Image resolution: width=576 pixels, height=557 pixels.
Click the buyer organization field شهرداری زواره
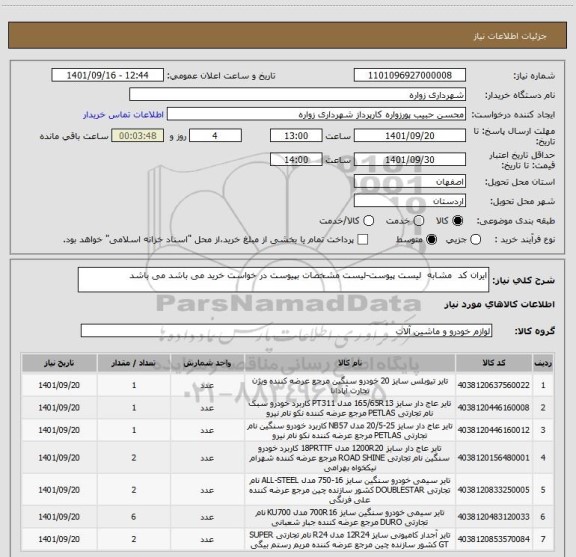pyautogui.click(x=298, y=95)
